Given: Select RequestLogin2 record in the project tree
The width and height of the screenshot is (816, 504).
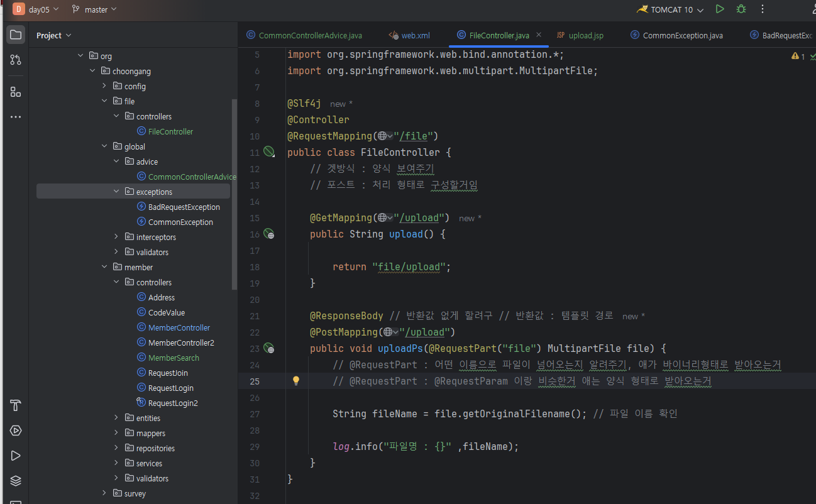Looking at the screenshot, I should 167,403.
